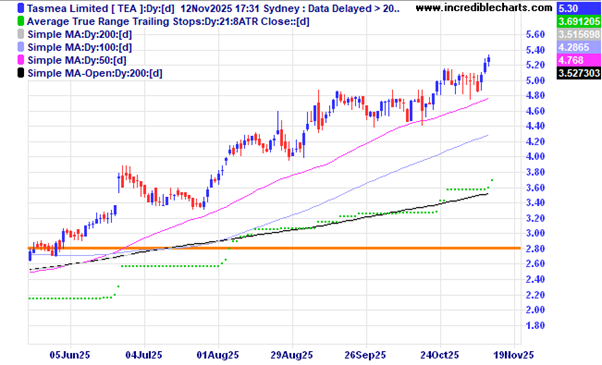Click the green 3.691205 value box
This screenshot has height=365, width=602.
[579, 21]
